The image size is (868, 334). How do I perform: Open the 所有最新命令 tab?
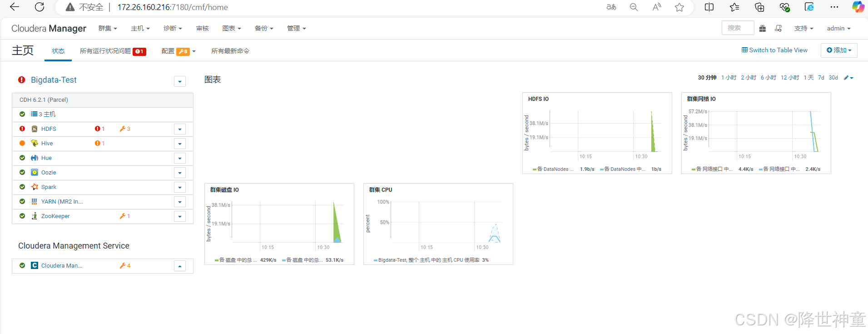(230, 51)
